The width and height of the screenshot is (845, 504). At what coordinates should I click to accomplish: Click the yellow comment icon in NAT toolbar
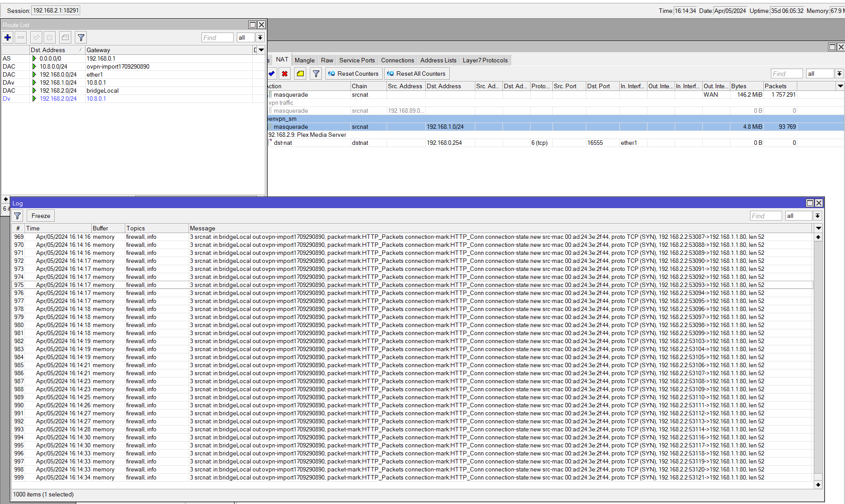[301, 74]
